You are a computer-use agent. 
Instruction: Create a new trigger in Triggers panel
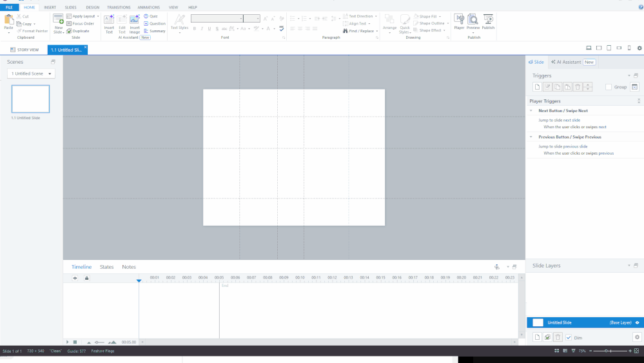[x=537, y=86]
